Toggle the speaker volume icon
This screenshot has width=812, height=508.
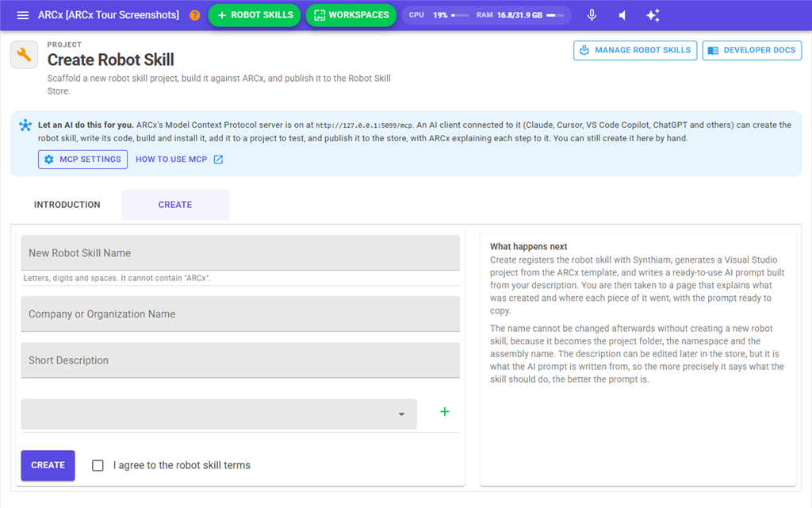point(622,15)
